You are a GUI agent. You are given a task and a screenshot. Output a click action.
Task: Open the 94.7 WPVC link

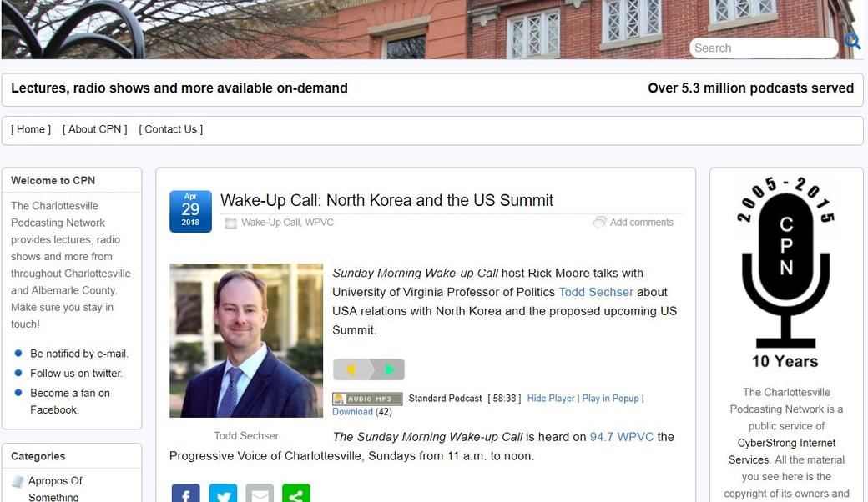pyautogui.click(x=622, y=437)
